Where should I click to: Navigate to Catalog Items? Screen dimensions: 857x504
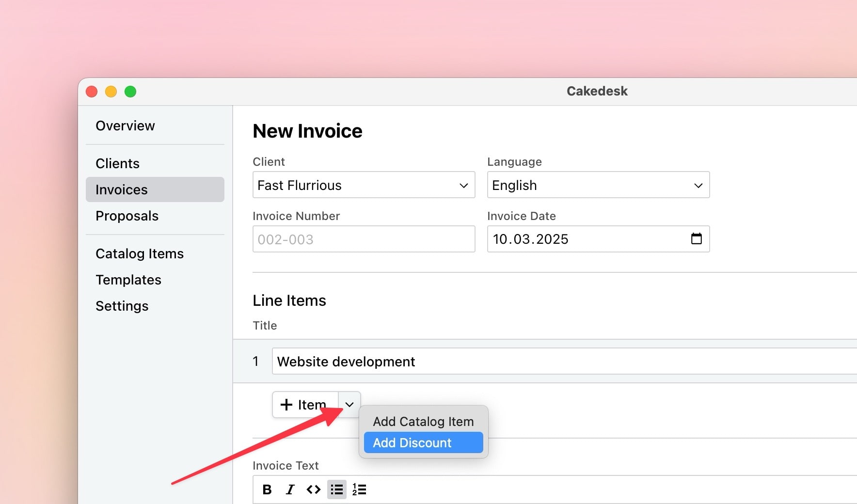(140, 254)
